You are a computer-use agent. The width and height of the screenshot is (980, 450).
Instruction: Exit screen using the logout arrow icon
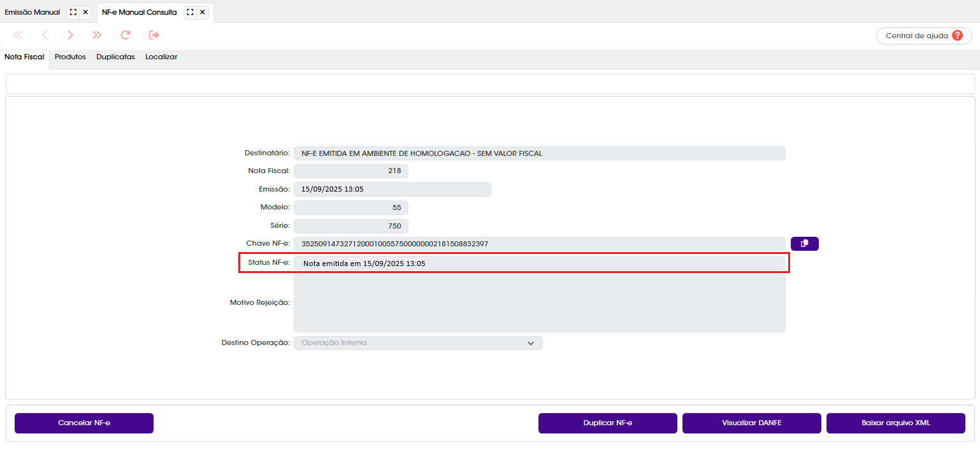point(154,35)
